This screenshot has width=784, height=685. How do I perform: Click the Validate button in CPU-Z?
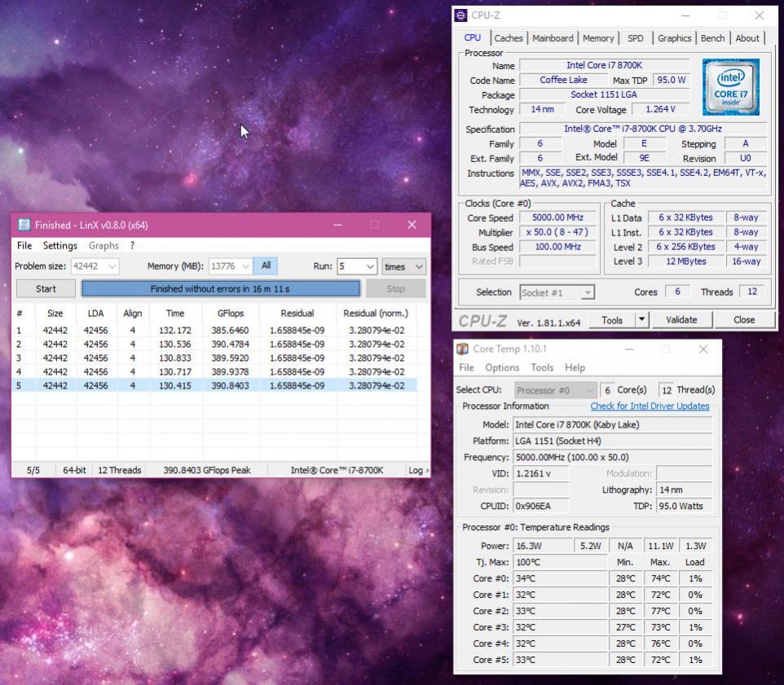tap(681, 320)
